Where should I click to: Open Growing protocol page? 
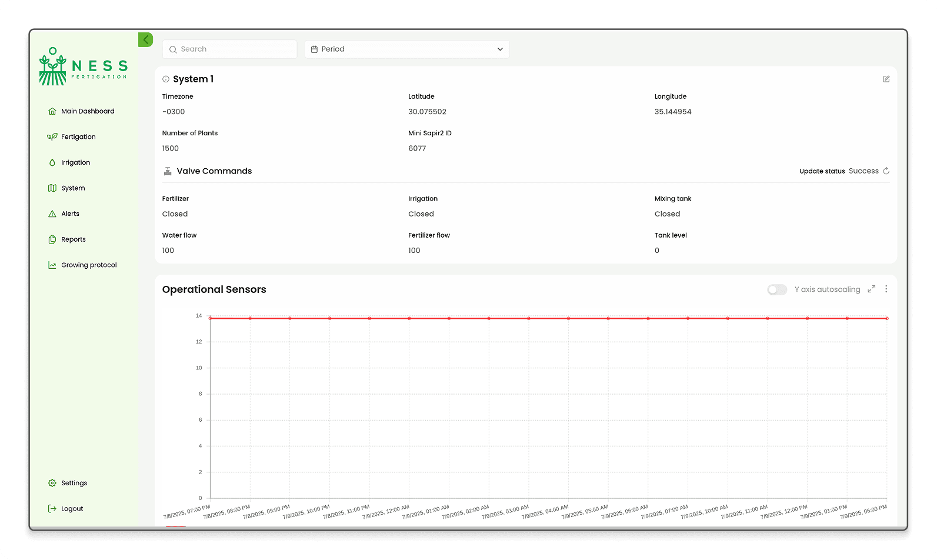point(89,265)
